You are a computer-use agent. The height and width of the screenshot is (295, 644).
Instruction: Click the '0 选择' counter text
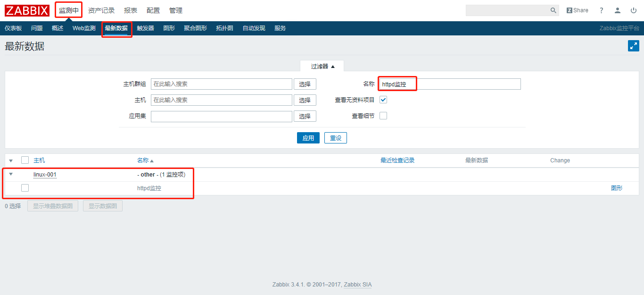pyautogui.click(x=13, y=206)
